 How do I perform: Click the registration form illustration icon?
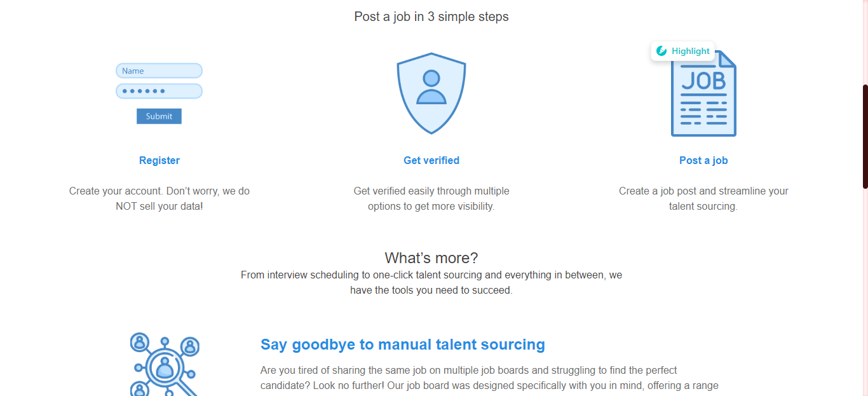tap(159, 93)
